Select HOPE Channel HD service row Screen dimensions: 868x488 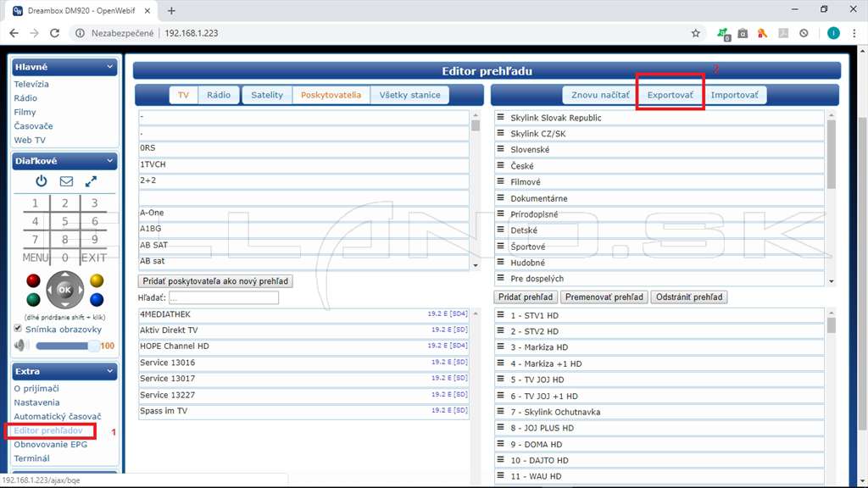(x=303, y=346)
